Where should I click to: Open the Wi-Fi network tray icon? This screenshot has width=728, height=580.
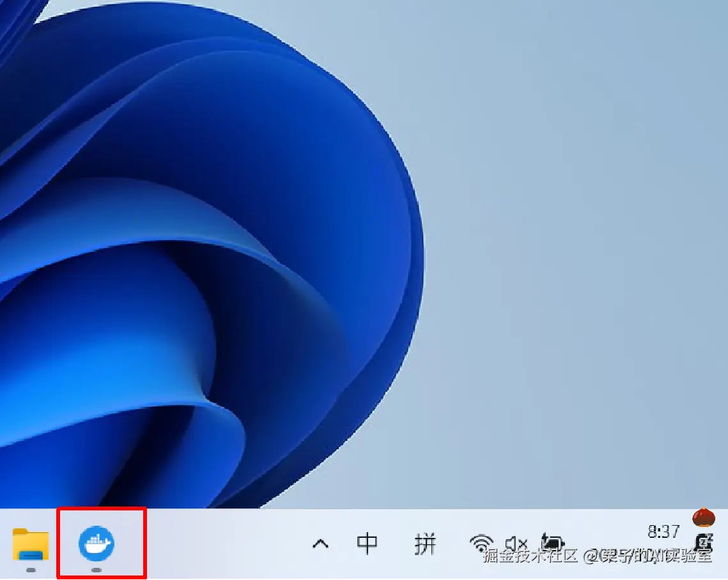click(x=481, y=542)
